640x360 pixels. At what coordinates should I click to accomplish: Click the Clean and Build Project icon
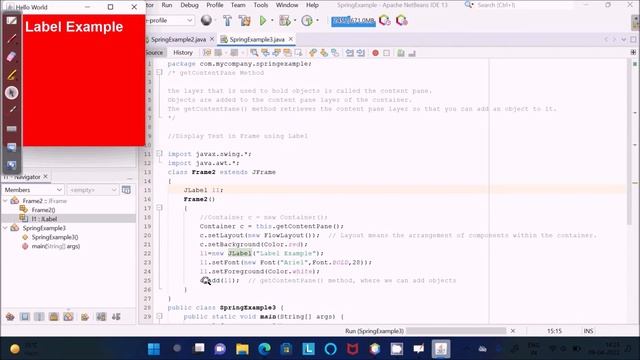(x=244, y=20)
